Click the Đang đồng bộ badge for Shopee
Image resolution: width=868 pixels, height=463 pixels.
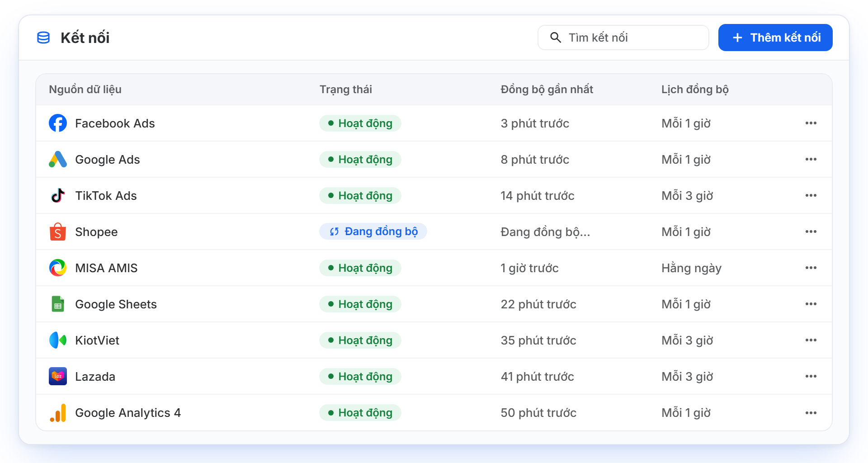(373, 231)
